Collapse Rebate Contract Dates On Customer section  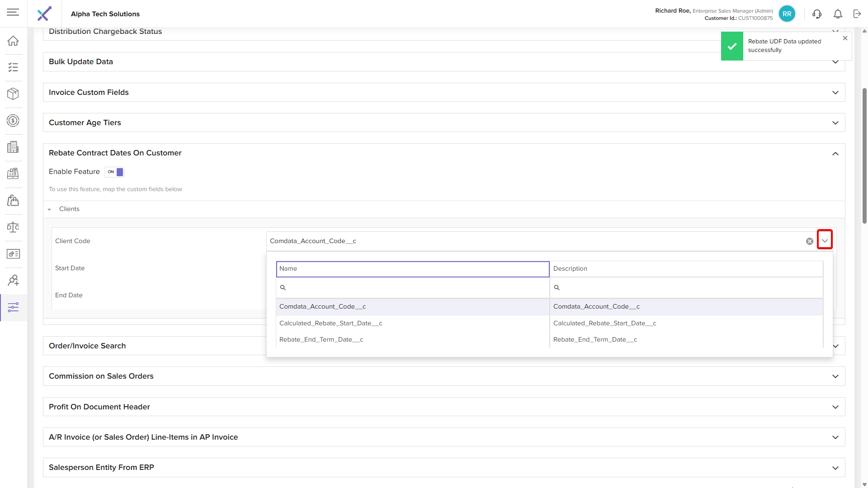click(x=835, y=154)
